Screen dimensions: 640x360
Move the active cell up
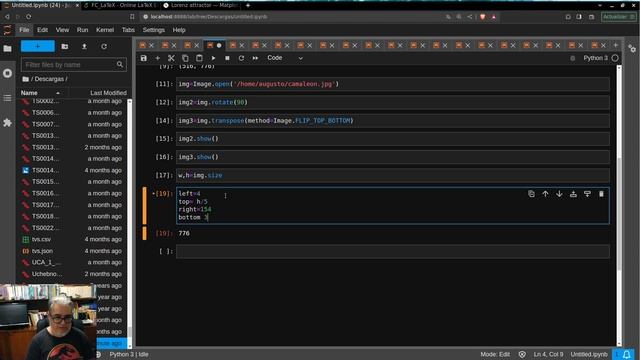pos(545,194)
